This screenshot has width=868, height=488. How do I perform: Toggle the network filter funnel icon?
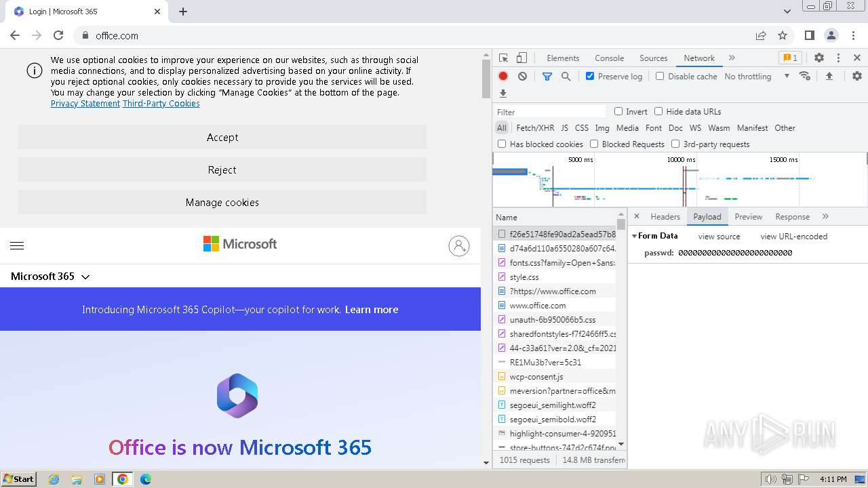pyautogui.click(x=547, y=77)
